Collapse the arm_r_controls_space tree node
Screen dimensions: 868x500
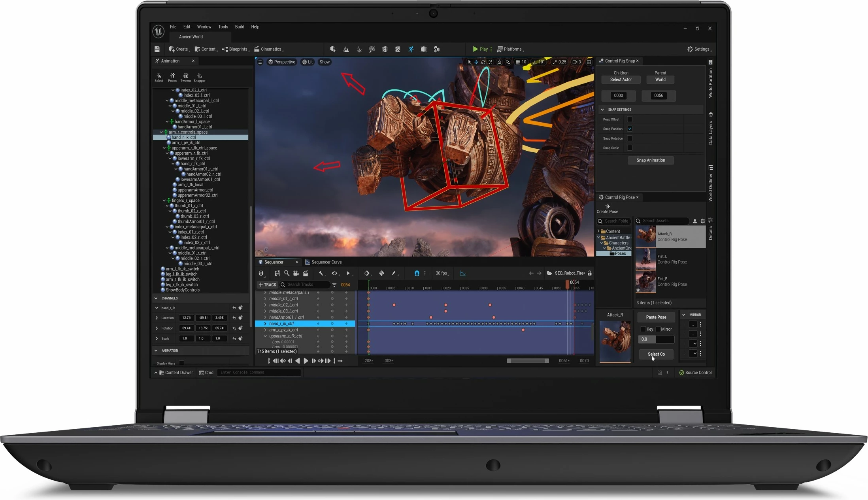160,132
